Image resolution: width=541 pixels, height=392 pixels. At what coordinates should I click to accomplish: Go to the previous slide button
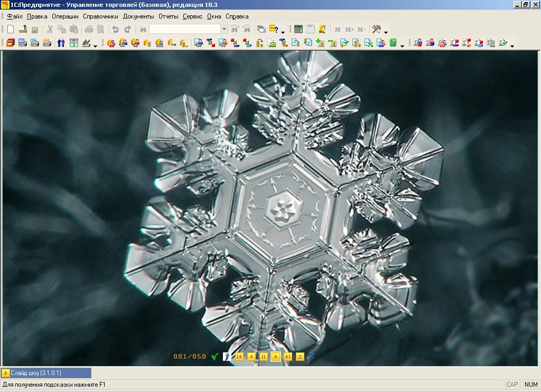pyautogui.click(x=251, y=357)
